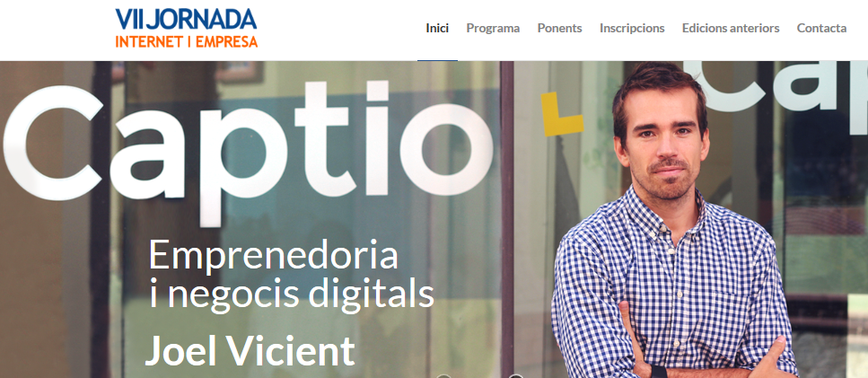Select the second slider pagination dot
The width and height of the screenshot is (868, 378).
tap(516, 376)
